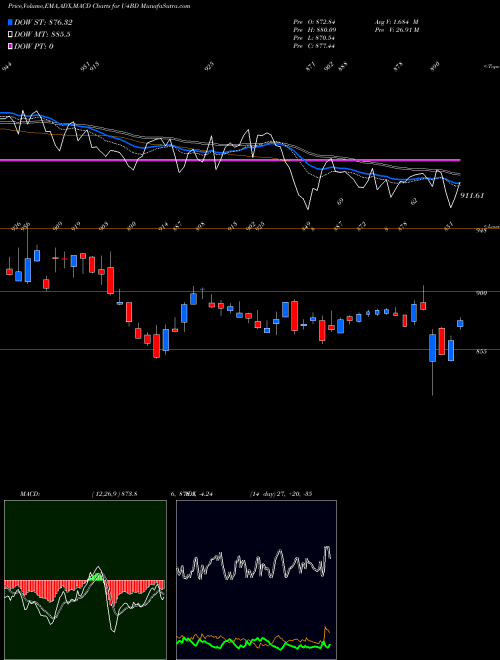
Task: Click the '925' top axis label
Action: 210,66
